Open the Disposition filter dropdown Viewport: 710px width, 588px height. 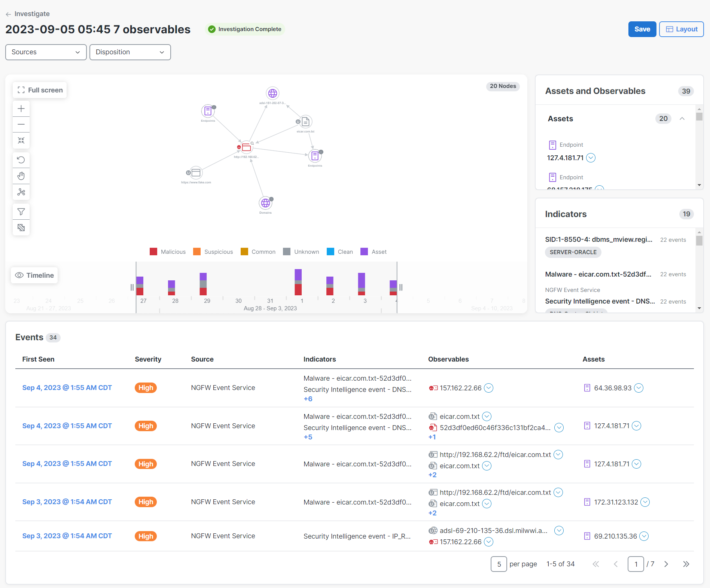(130, 52)
